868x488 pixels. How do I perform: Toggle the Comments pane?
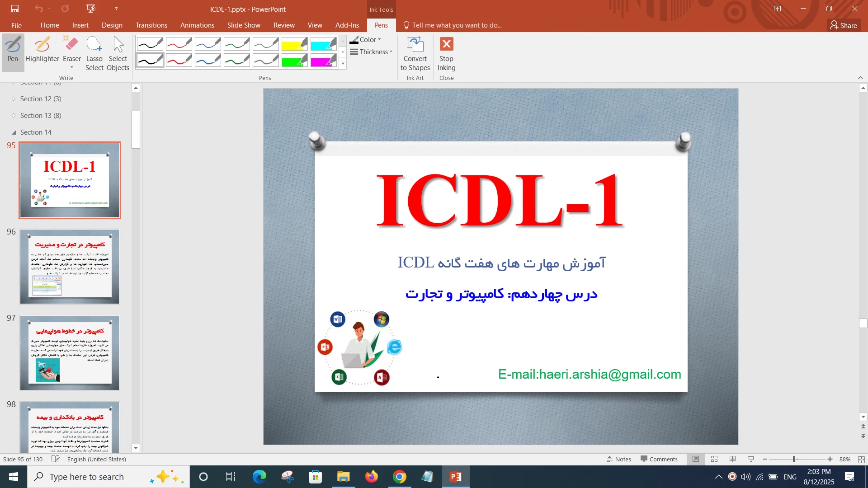(659, 459)
